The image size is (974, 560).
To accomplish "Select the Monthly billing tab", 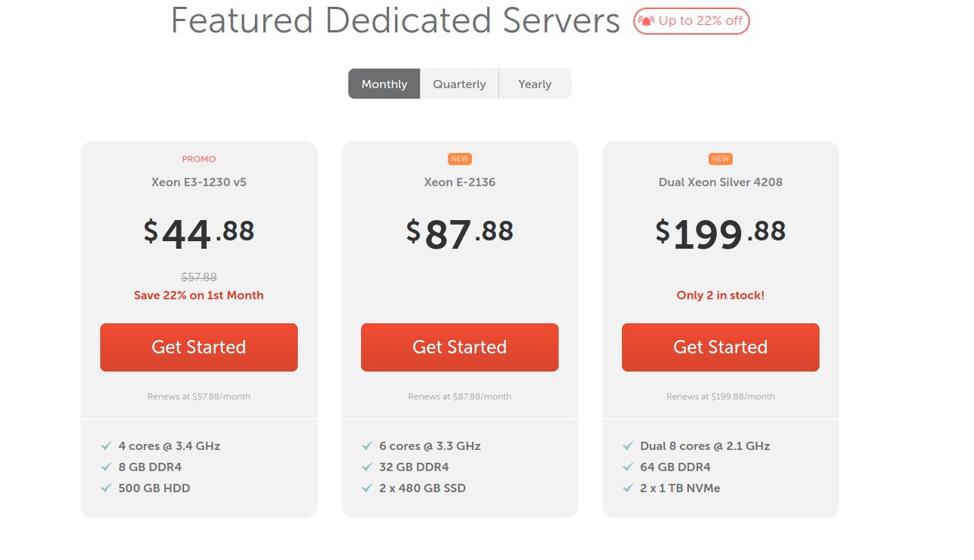I will click(384, 84).
